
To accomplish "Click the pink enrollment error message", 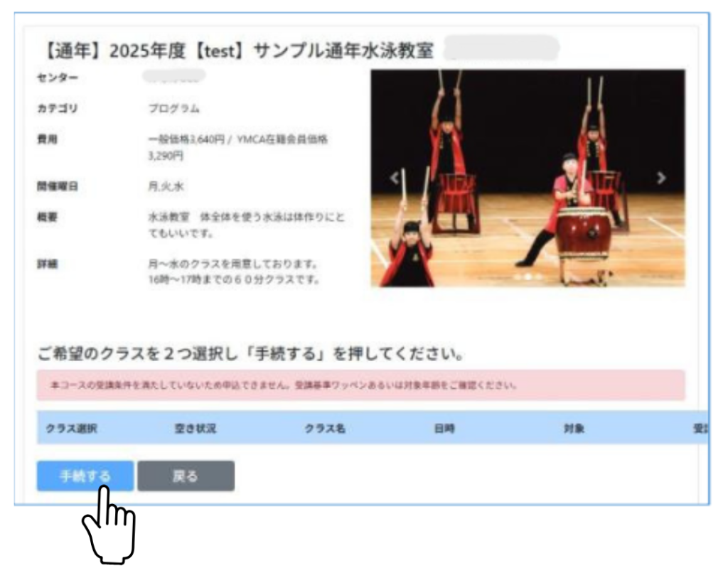I will tap(360, 385).
